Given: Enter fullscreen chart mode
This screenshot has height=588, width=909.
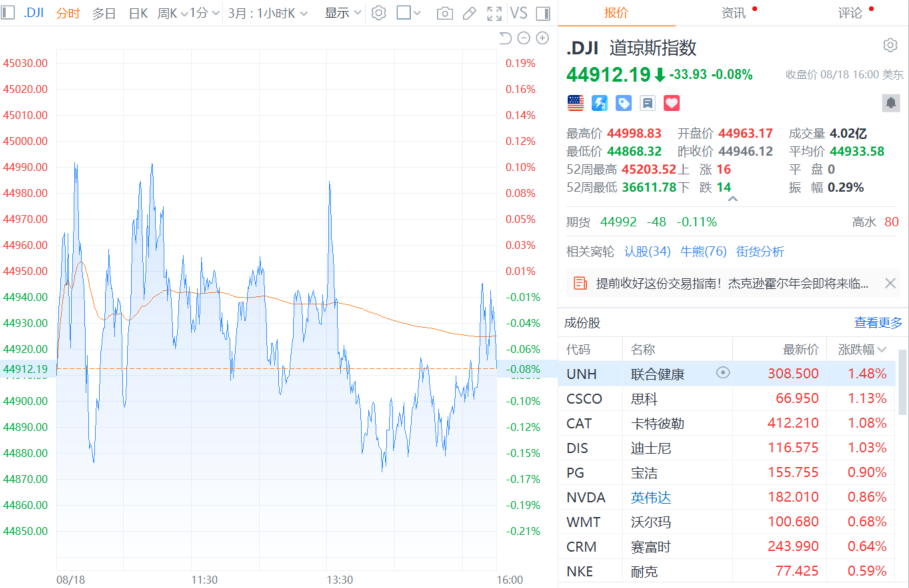Looking at the screenshot, I should [494, 13].
